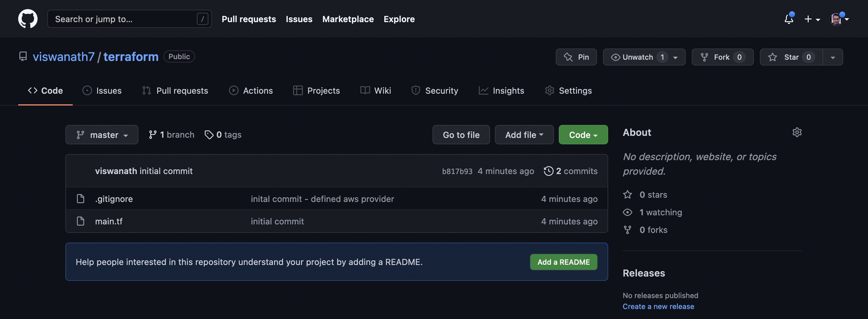Screen dimensions: 868x319
Task: Open the main.tf file
Action: click(108, 221)
